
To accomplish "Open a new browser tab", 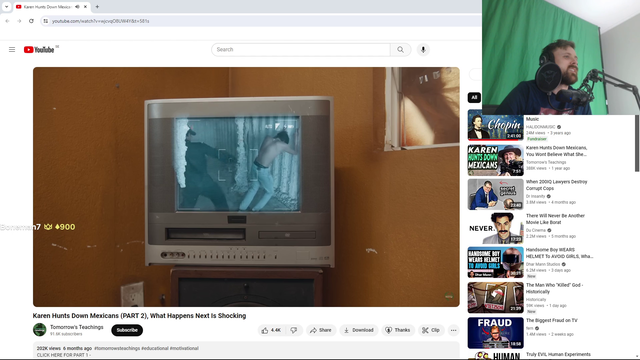I will [x=97, y=7].
